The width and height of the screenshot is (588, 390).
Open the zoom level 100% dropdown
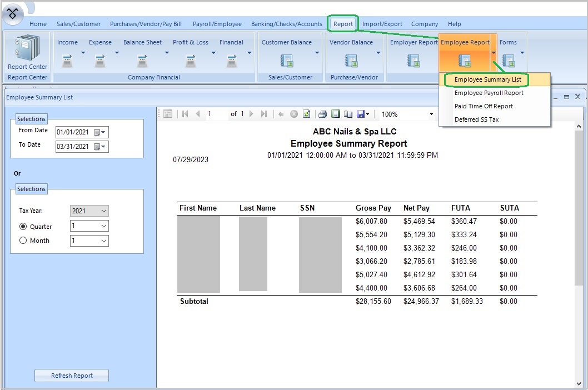pyautogui.click(x=431, y=114)
